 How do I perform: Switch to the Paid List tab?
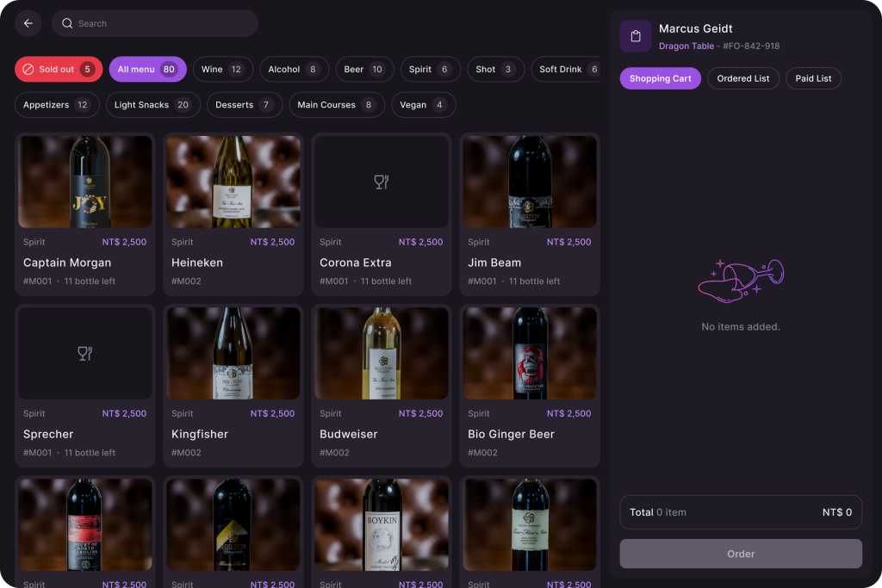tap(813, 78)
